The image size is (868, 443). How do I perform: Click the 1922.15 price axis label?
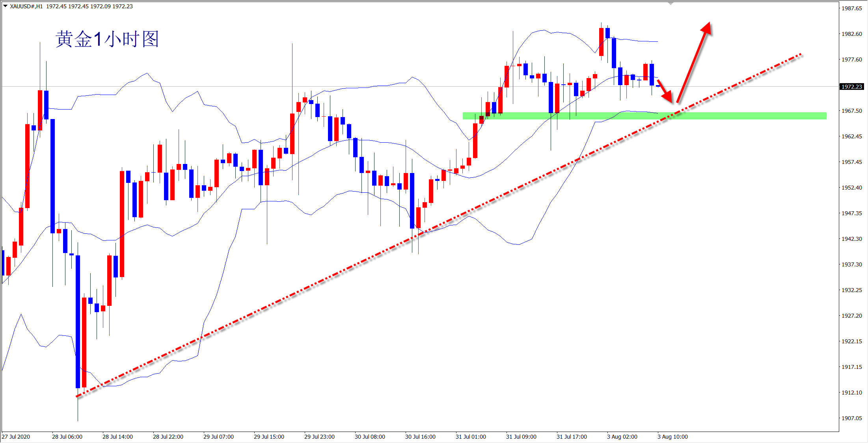[852, 341]
